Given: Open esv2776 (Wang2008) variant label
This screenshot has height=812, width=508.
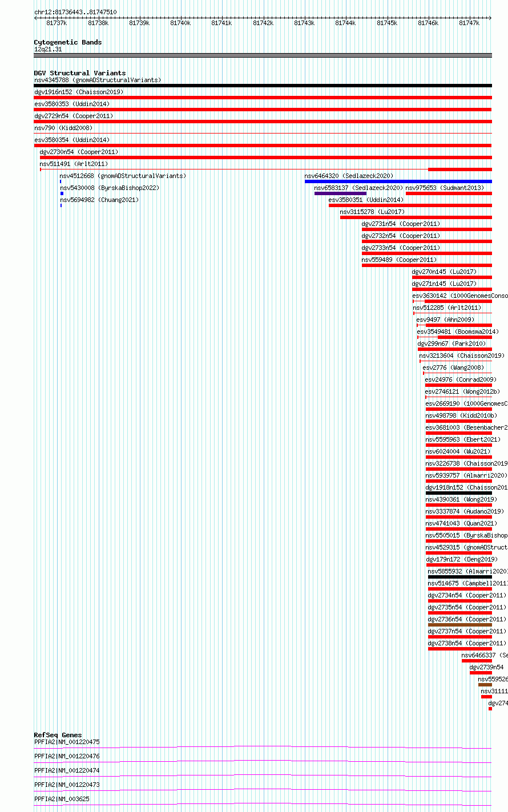Looking at the screenshot, I should pos(453,367).
